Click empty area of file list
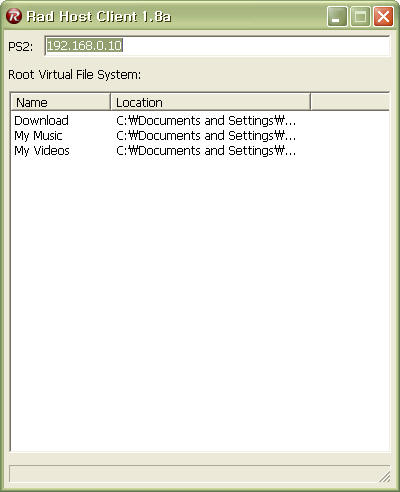This screenshot has width=400, height=492. coord(200,300)
